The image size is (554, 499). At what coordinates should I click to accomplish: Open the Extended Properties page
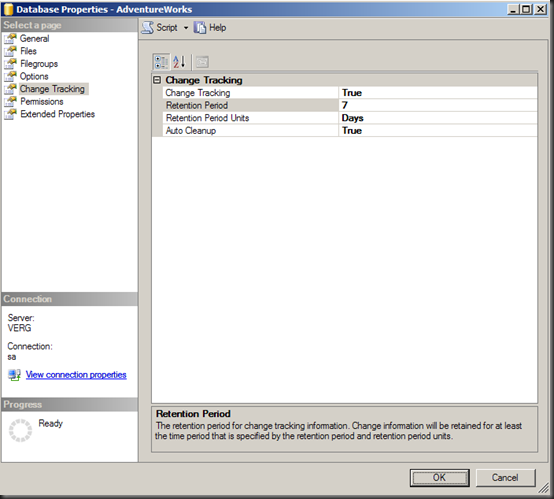[x=58, y=114]
